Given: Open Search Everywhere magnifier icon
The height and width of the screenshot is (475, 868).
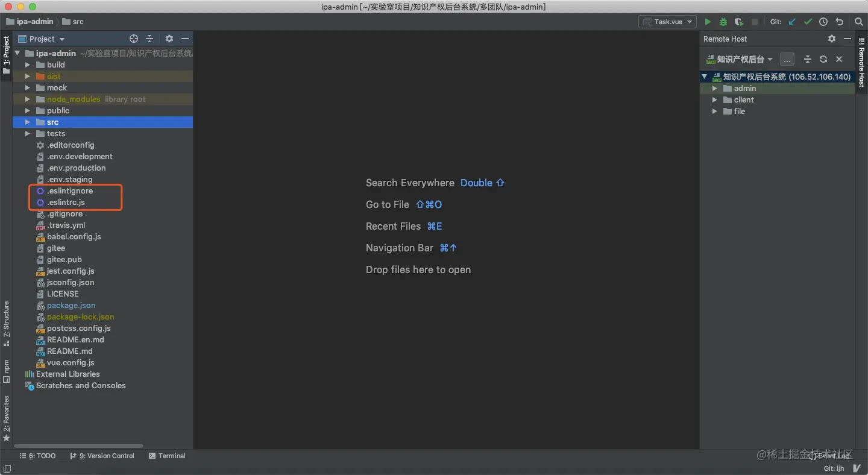Looking at the screenshot, I should 859,22.
